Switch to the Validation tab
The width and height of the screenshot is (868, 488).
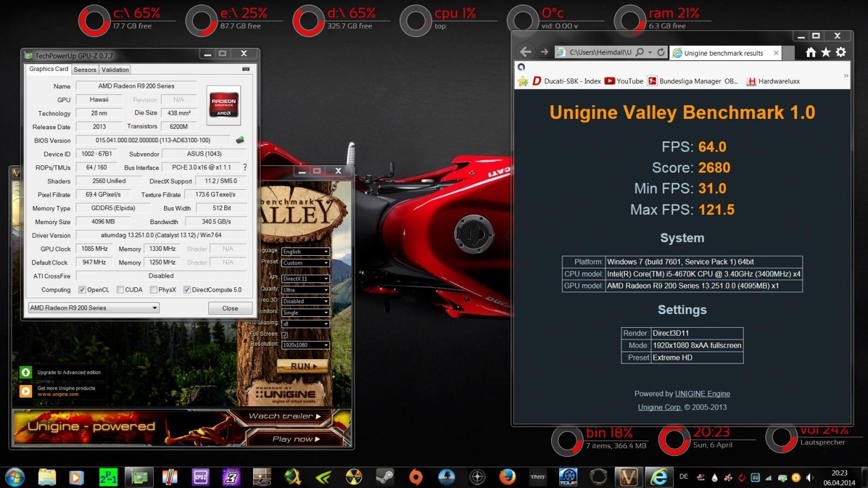point(115,69)
